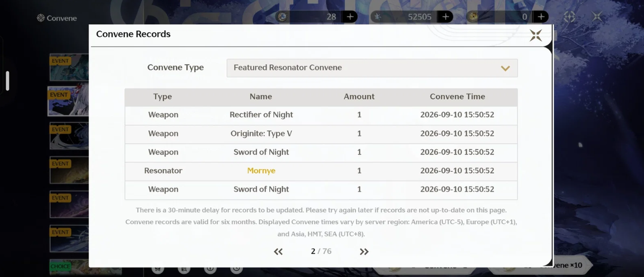
Task: Click the Type column header
Action: (x=163, y=97)
